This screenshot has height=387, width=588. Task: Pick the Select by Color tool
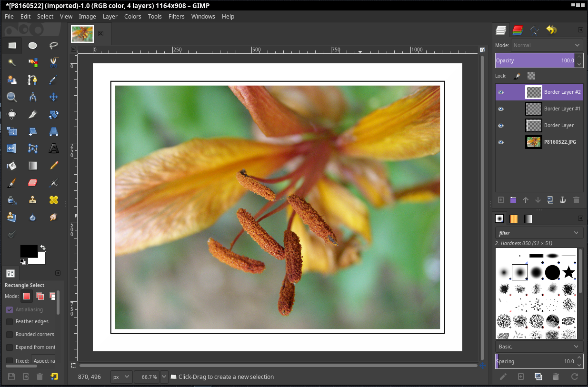[x=32, y=62]
